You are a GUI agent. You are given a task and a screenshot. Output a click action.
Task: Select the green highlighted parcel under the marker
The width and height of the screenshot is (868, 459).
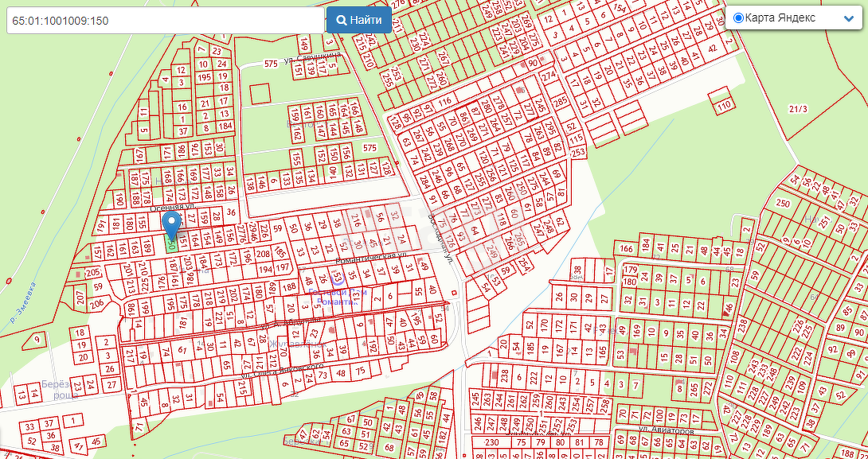[171, 244]
